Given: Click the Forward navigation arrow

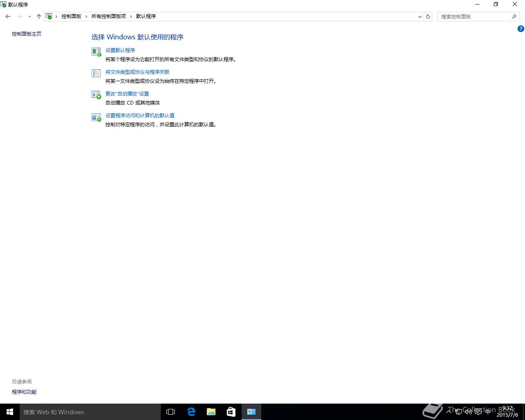Looking at the screenshot, I should 20,16.
